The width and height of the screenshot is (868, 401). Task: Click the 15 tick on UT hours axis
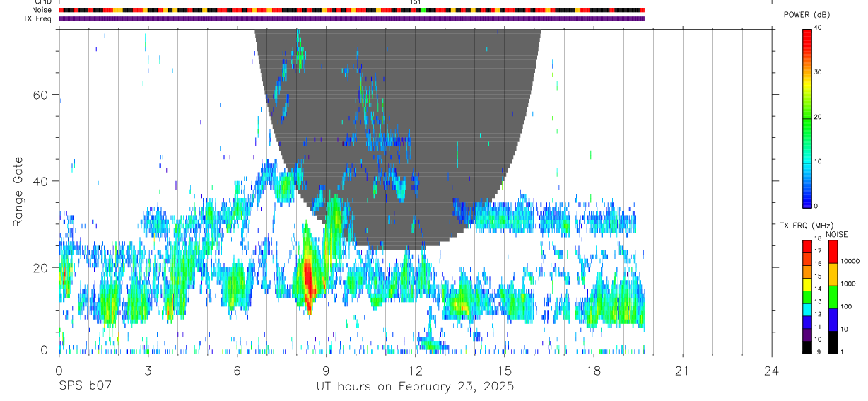click(504, 370)
